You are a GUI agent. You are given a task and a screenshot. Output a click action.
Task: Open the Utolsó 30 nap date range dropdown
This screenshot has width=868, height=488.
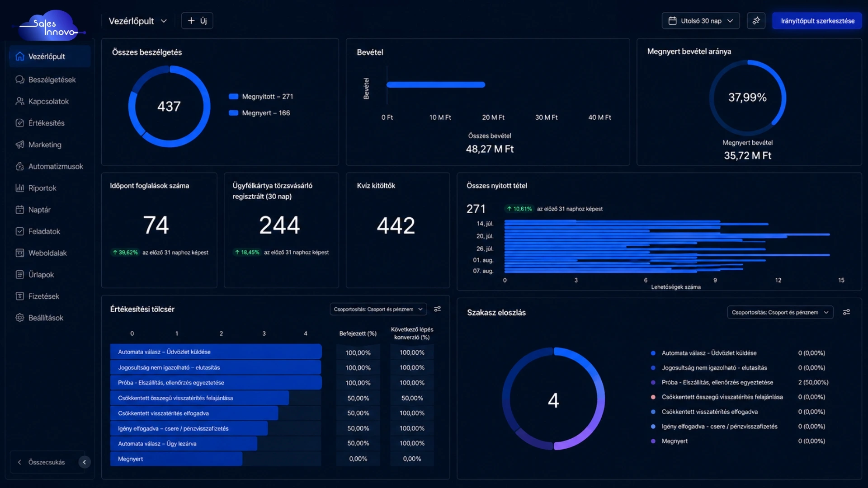pyautogui.click(x=701, y=21)
